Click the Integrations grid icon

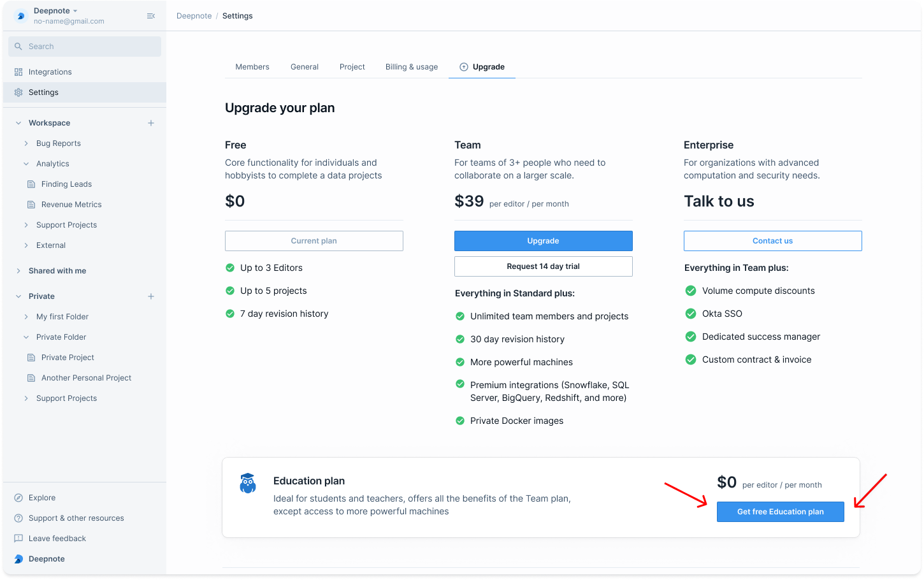tap(18, 72)
